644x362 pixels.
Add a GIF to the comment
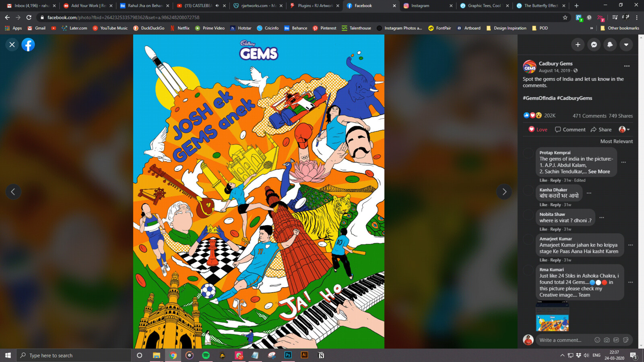click(616, 340)
